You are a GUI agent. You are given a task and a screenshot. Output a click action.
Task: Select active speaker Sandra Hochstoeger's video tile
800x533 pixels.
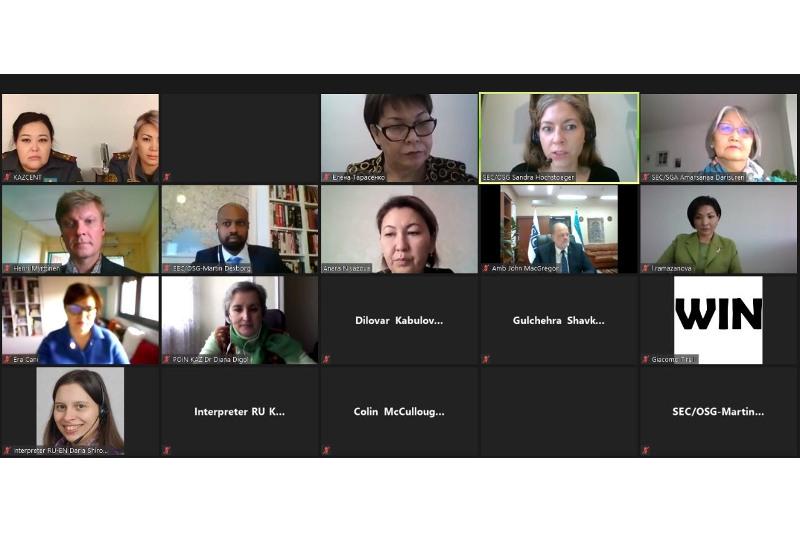tap(559, 138)
